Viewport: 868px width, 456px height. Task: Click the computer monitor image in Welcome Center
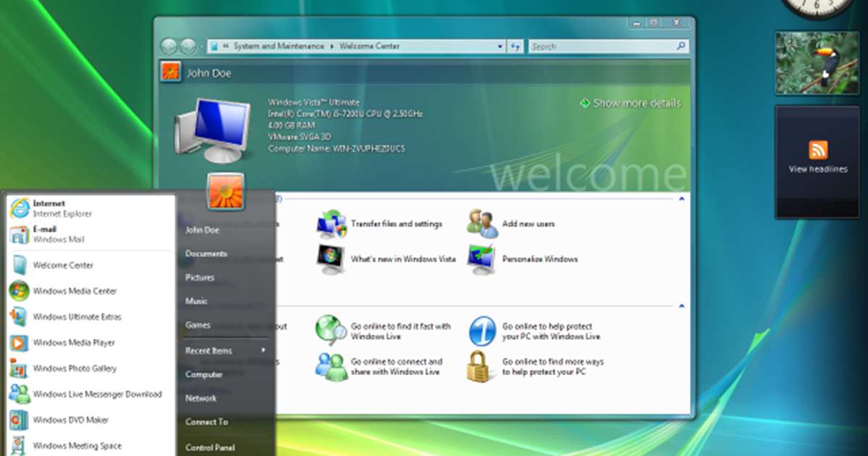tap(213, 130)
